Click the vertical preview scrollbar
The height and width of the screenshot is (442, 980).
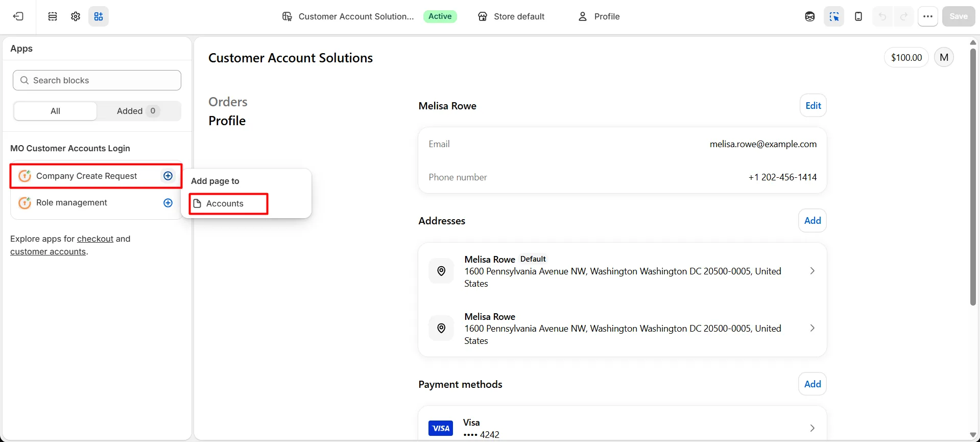tap(973, 177)
